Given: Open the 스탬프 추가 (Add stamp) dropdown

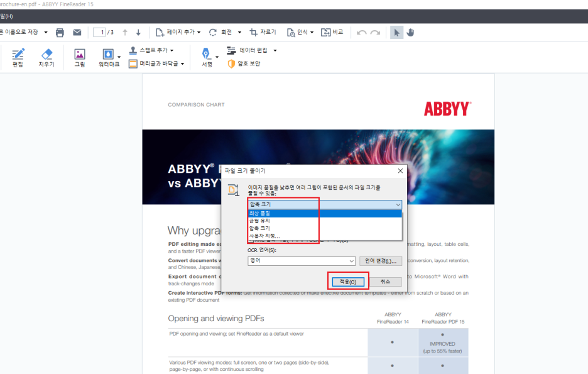Looking at the screenshot, I should (151, 50).
